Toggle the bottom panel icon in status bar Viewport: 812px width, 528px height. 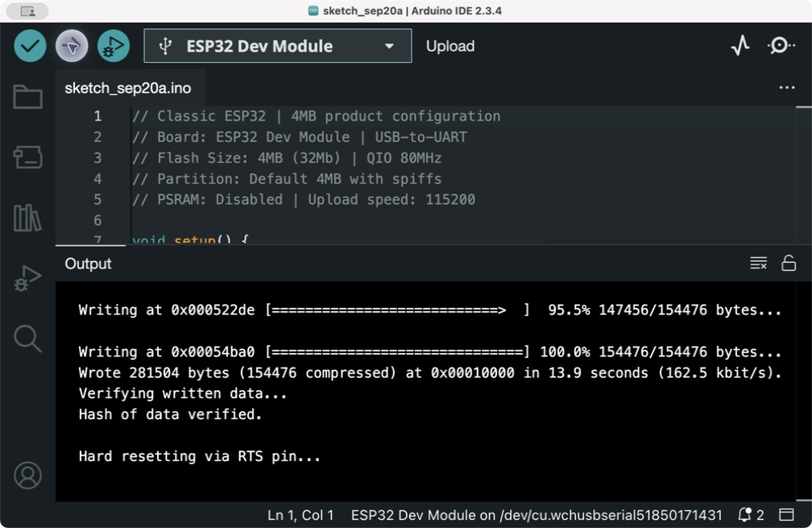tap(786, 514)
